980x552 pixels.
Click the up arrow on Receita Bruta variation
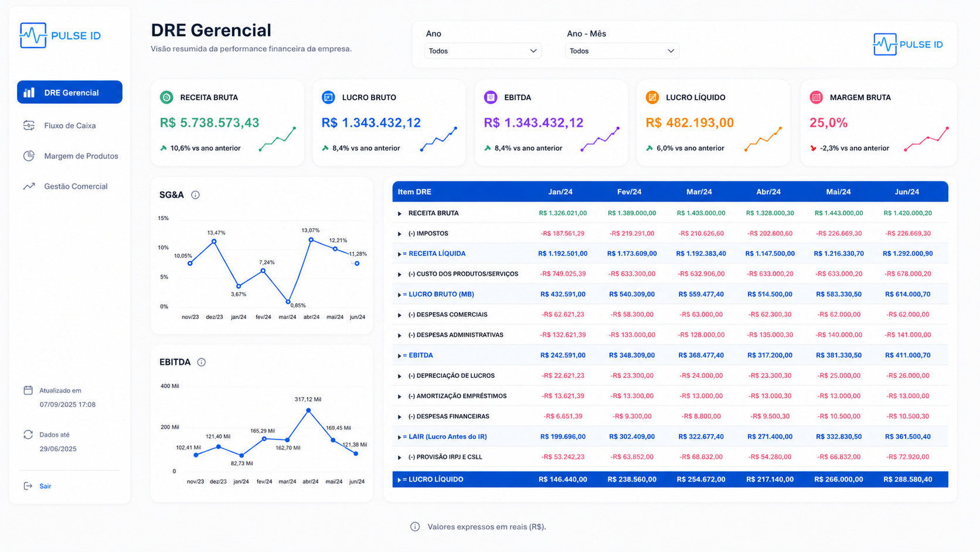[x=164, y=148]
